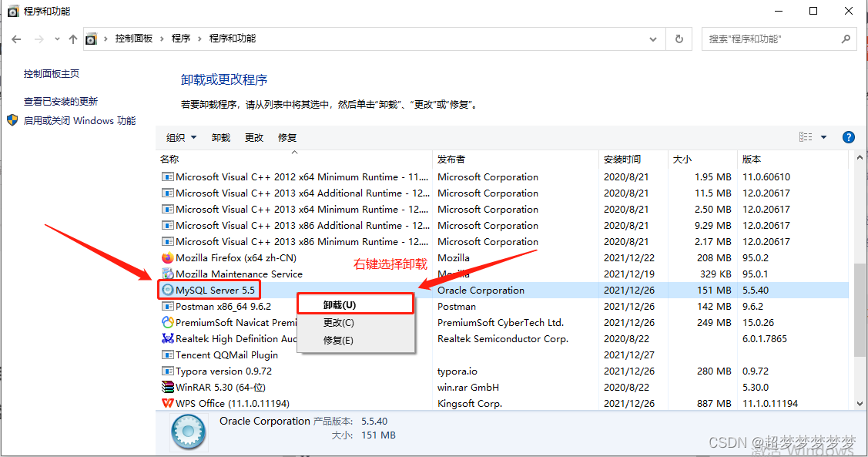The image size is (868, 457).
Task: Click the Forward navigation arrow
Action: point(39,39)
